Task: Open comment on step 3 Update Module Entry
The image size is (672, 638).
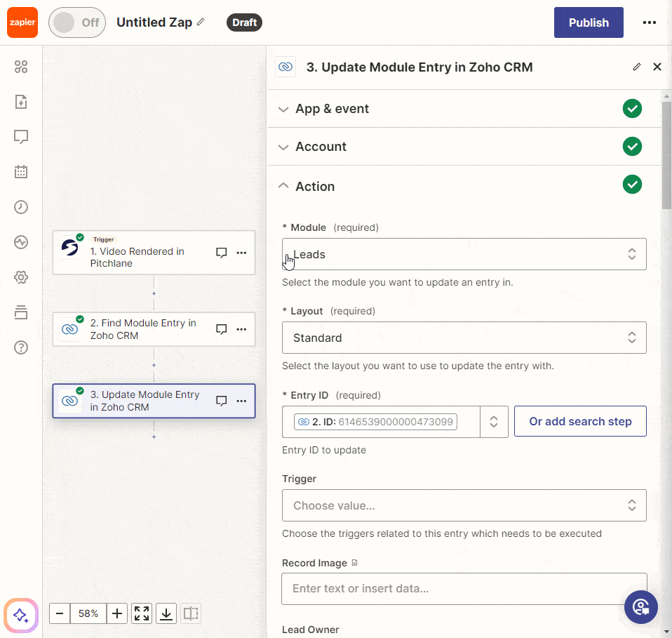Action: coord(221,401)
